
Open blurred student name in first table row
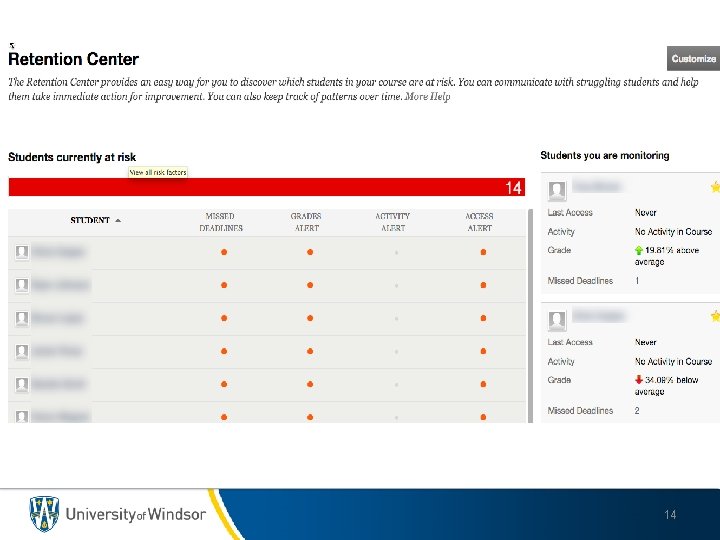click(x=58, y=252)
